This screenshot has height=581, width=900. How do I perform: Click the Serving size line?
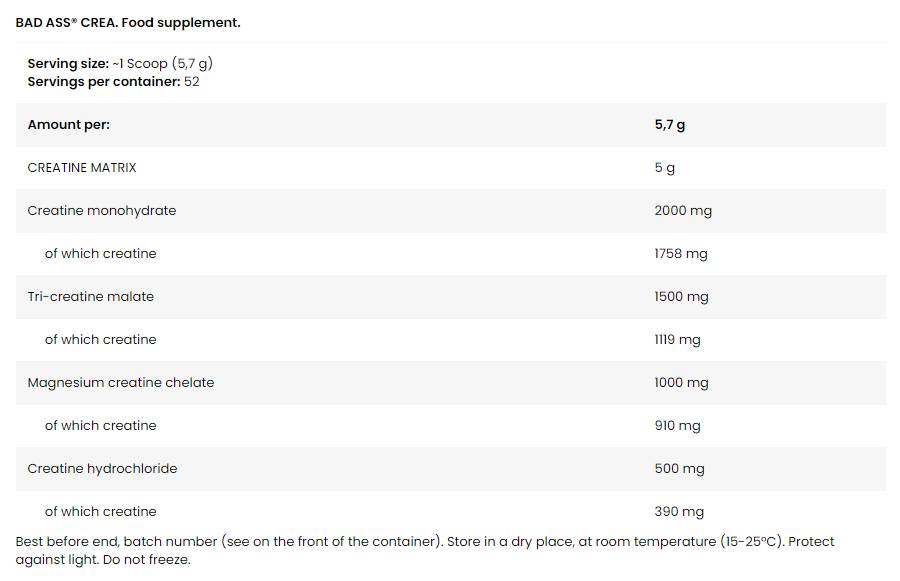pos(120,63)
